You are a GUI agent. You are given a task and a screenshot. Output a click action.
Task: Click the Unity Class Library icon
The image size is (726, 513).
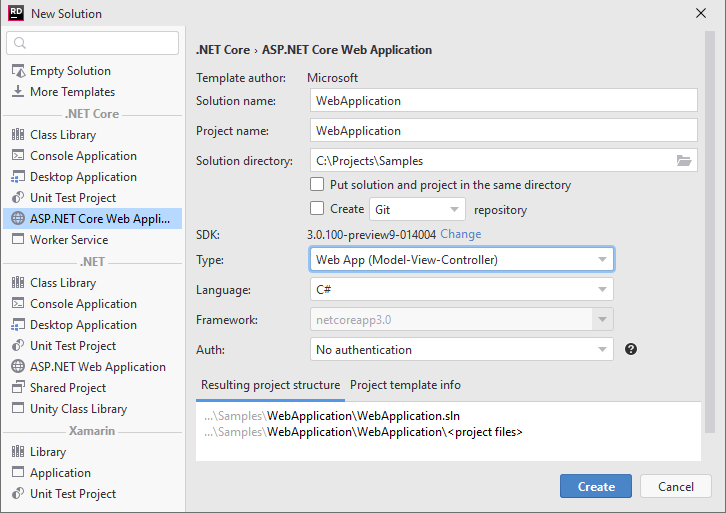(x=18, y=409)
